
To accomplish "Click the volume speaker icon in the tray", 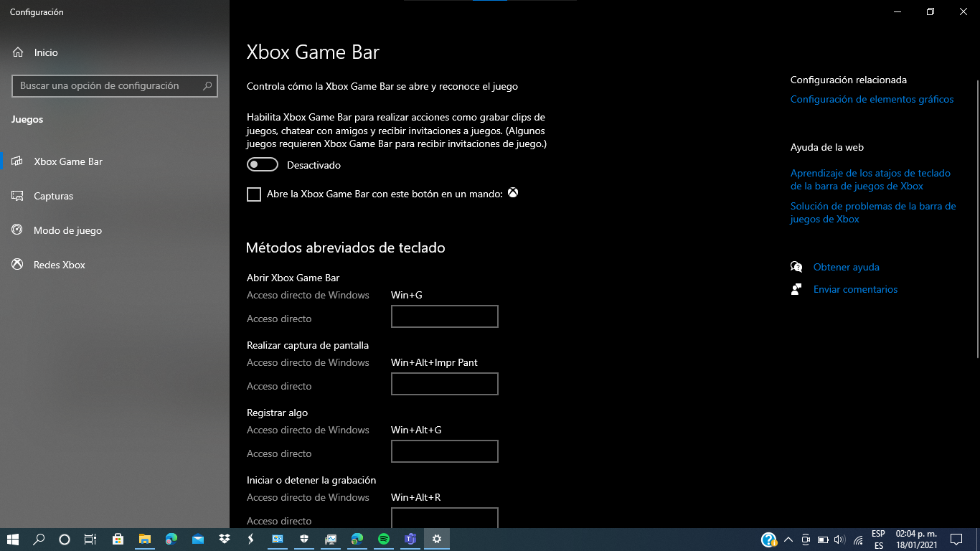I will pos(839,539).
